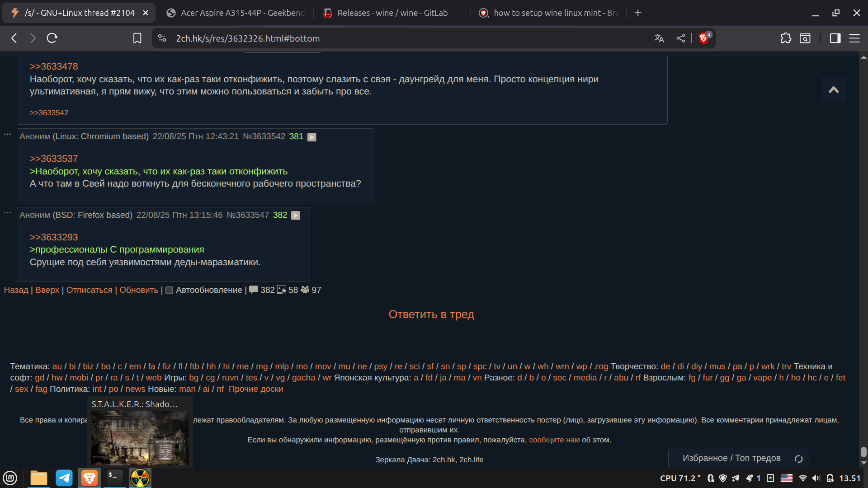Open Telegram from the taskbar
The image size is (868, 488).
pos(64,478)
